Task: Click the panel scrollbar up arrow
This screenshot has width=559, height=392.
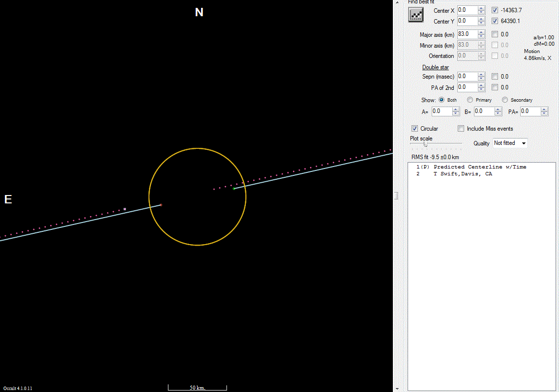Action: [x=397, y=2]
